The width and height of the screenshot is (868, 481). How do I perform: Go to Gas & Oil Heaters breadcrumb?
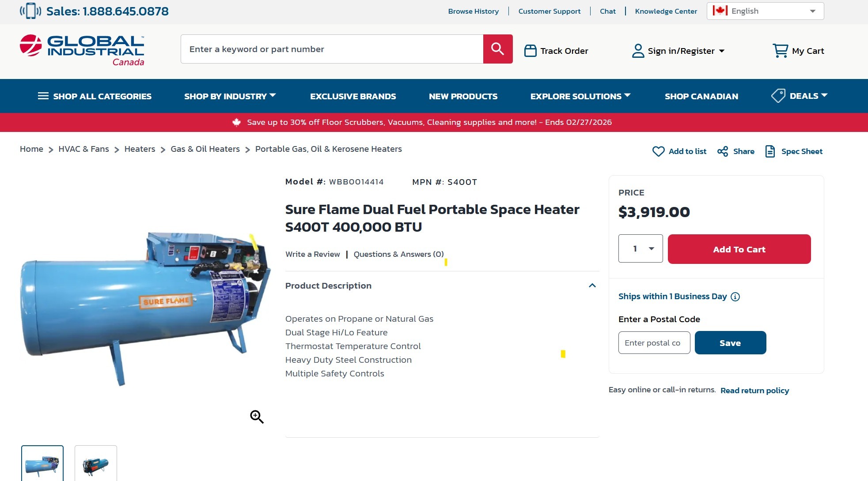pos(205,149)
